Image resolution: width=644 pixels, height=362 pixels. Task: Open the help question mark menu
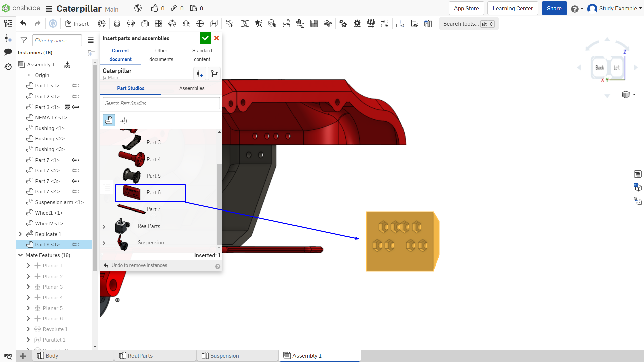point(577,9)
